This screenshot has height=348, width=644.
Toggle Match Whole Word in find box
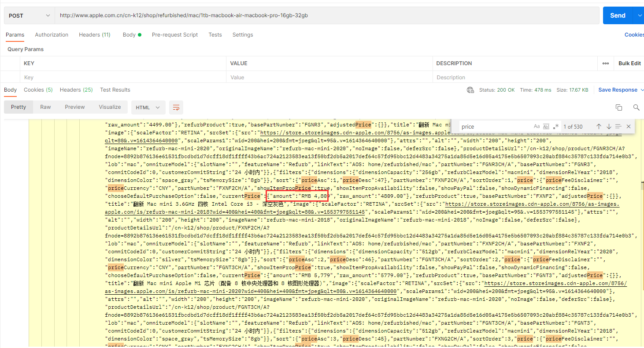546,126
